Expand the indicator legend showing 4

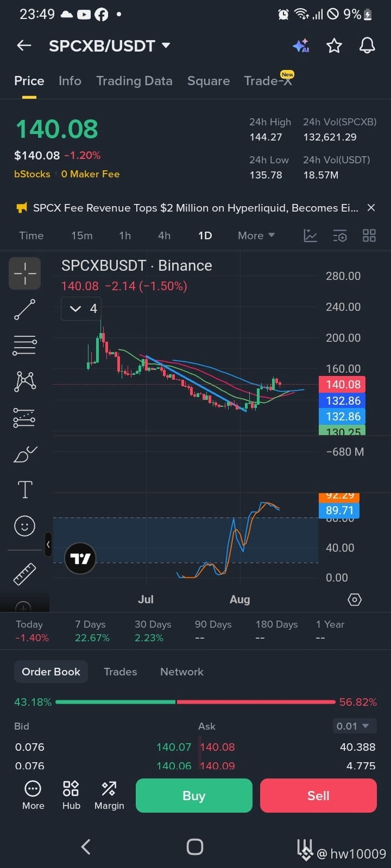(x=82, y=309)
